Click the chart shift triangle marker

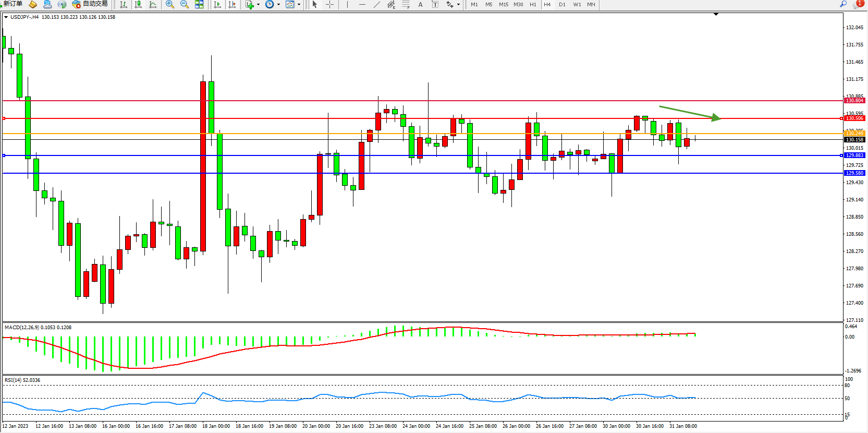(716, 14)
